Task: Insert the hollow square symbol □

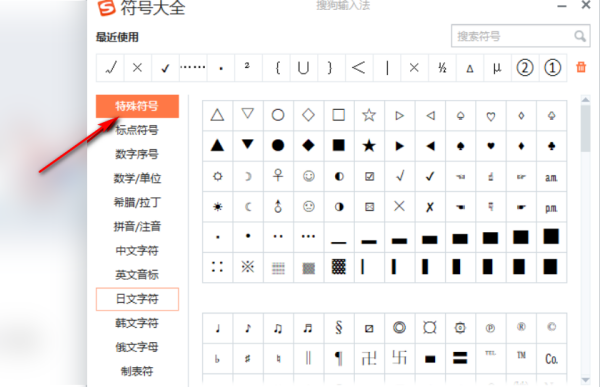Action: 339,115
